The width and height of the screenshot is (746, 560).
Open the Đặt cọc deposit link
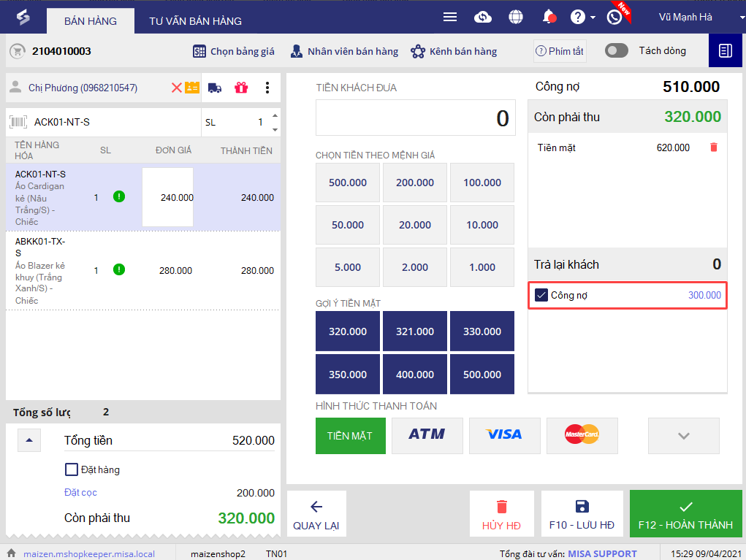click(x=80, y=493)
